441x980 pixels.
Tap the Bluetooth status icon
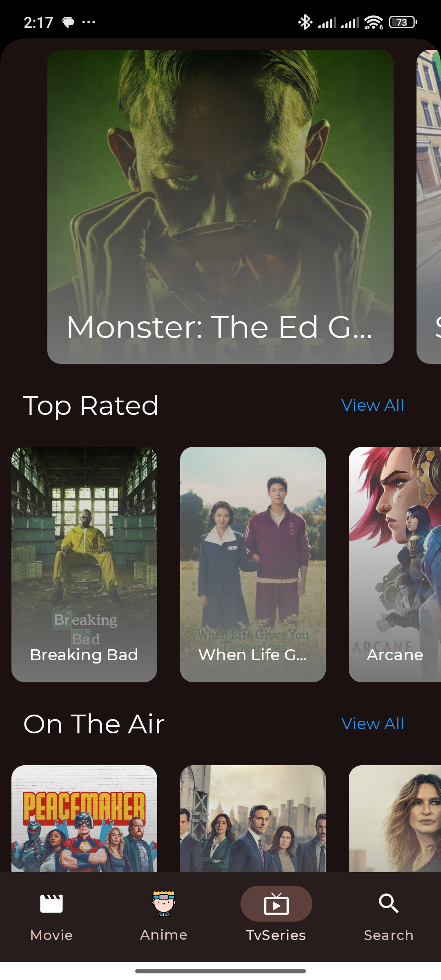click(x=305, y=22)
